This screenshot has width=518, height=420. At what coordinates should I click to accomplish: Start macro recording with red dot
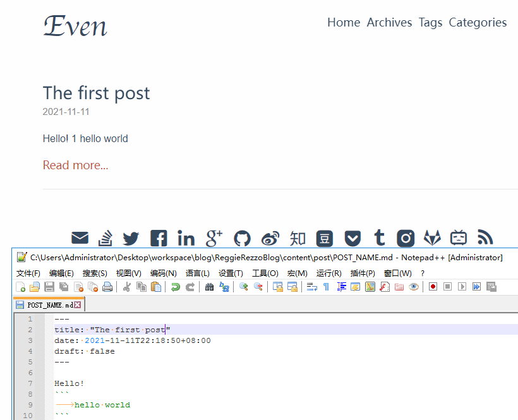pyautogui.click(x=433, y=287)
